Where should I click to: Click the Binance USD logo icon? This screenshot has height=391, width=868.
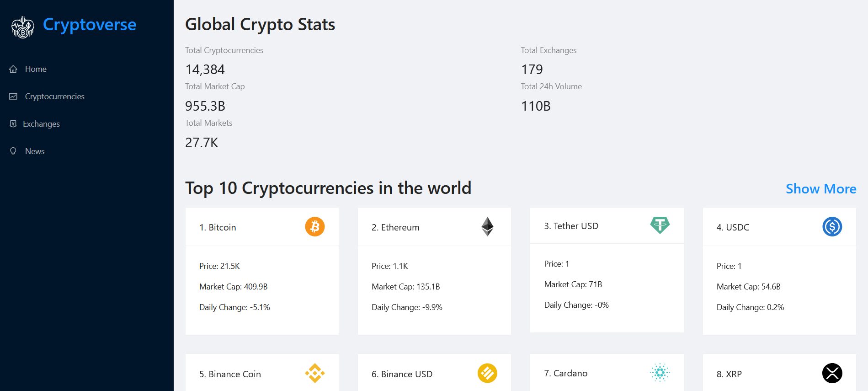pyautogui.click(x=487, y=373)
